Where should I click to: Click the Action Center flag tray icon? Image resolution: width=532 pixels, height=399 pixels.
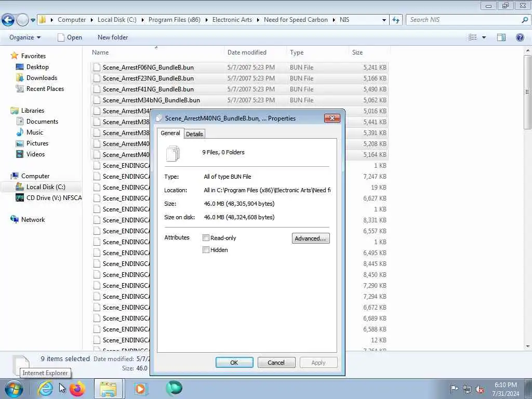pos(454,389)
